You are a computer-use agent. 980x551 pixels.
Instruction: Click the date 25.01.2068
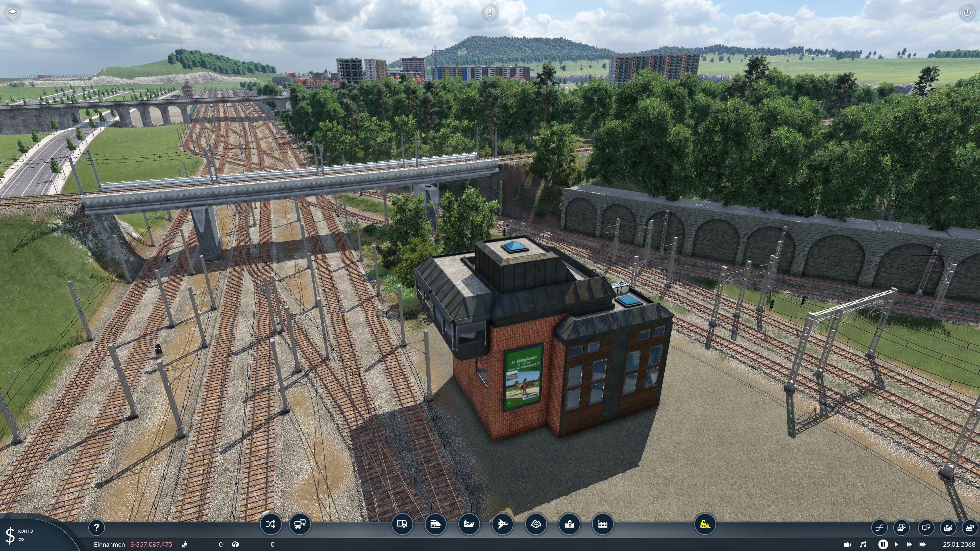click(x=959, y=544)
